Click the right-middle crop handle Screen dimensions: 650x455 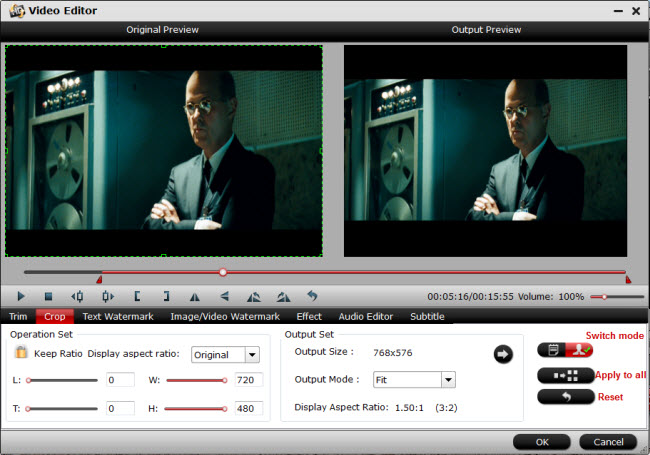322,151
